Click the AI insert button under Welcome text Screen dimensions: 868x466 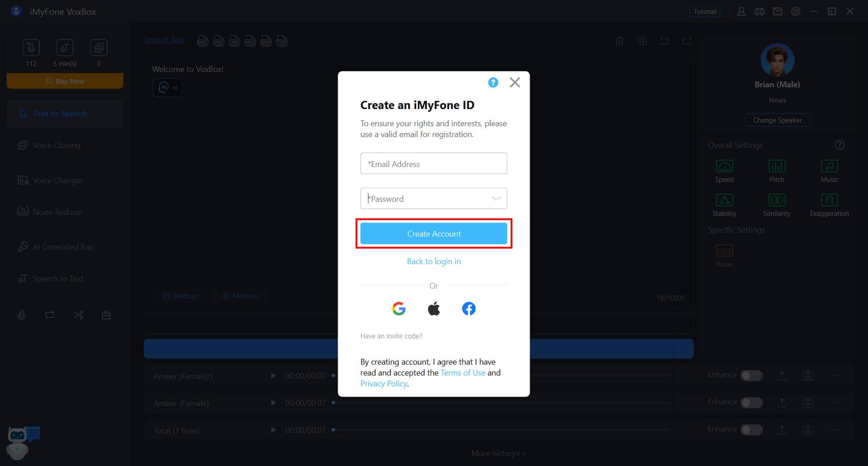[x=168, y=87]
